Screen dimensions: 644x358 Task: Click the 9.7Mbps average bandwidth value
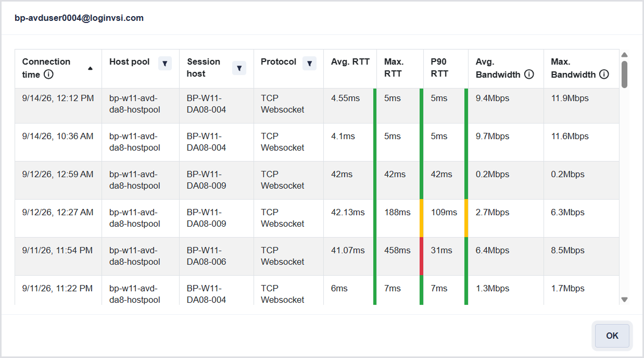click(493, 137)
